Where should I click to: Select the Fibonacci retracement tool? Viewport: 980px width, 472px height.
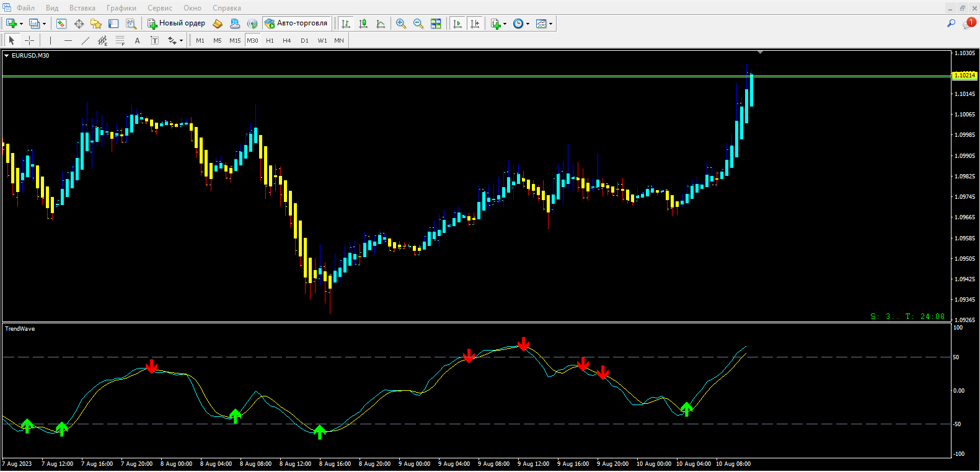(x=120, y=40)
